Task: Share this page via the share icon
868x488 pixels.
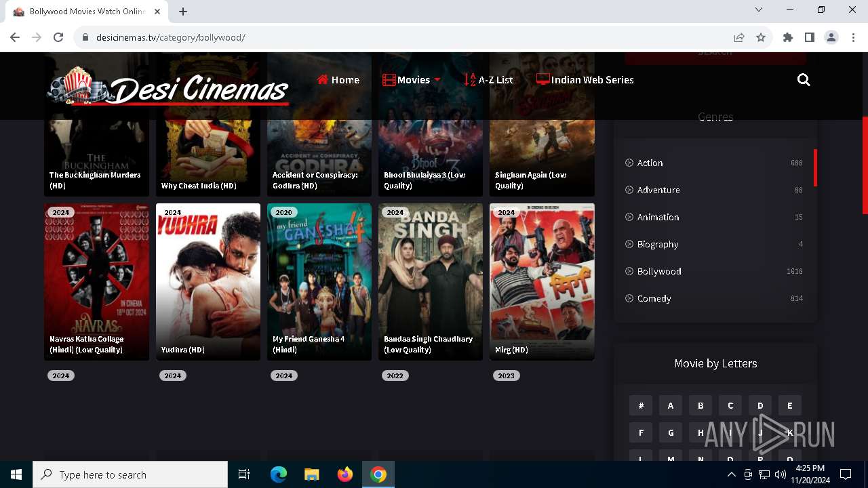Action: [x=739, y=37]
